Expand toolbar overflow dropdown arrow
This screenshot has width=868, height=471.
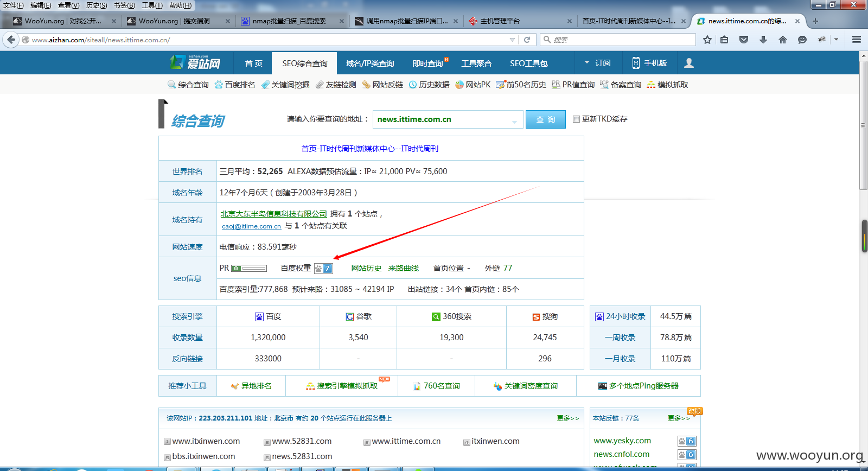pos(836,40)
